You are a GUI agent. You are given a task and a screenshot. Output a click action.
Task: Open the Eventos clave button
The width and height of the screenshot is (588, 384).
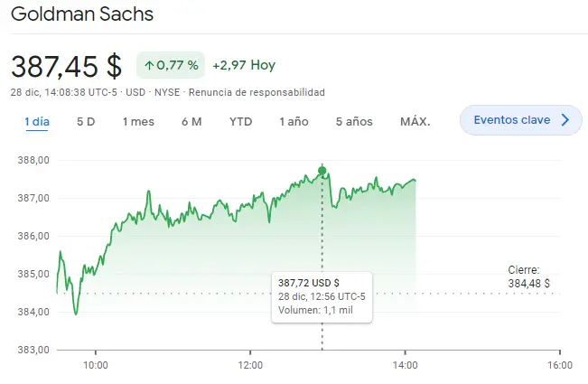[521, 120]
